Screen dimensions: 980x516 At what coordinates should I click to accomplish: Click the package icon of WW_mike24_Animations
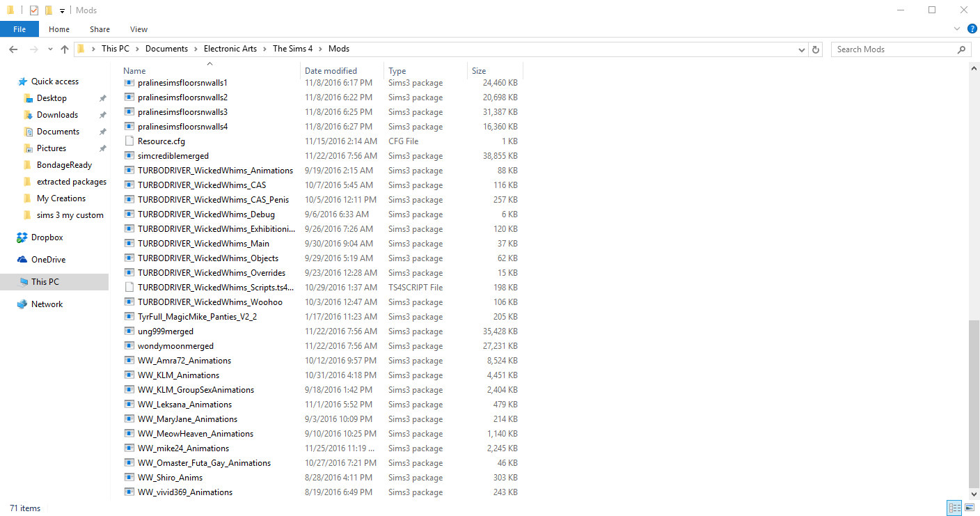coord(129,448)
